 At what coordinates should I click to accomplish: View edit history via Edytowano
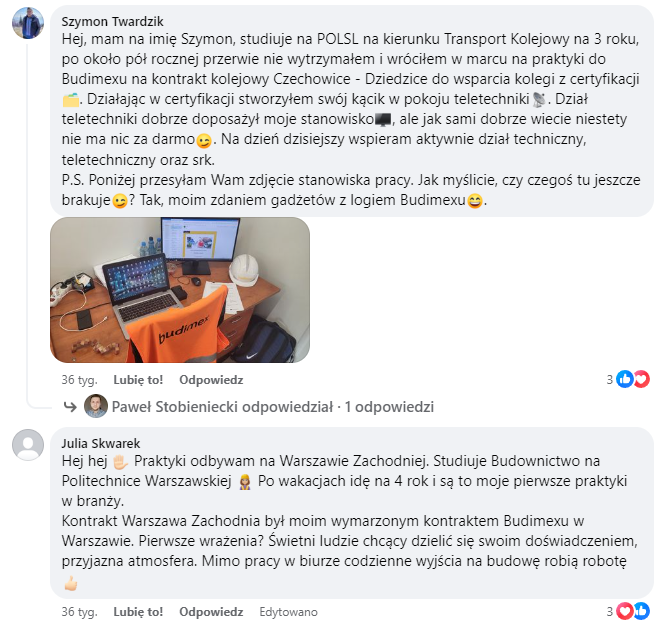288,612
